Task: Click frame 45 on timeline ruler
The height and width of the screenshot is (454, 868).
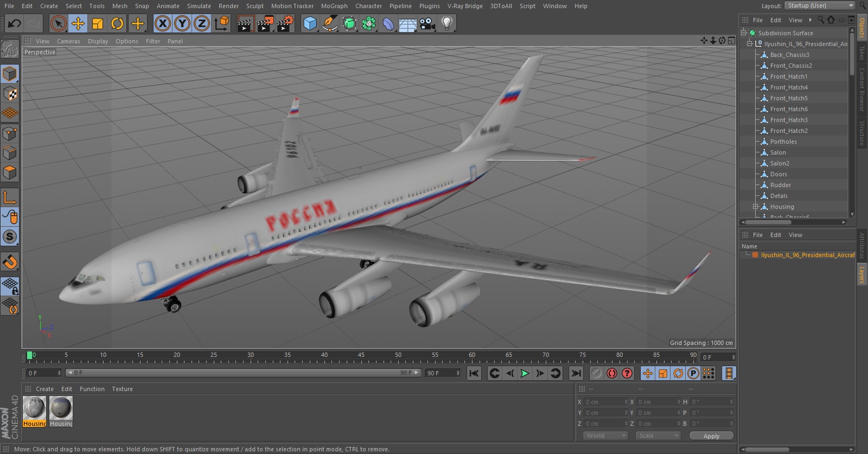Action: pyautogui.click(x=361, y=355)
